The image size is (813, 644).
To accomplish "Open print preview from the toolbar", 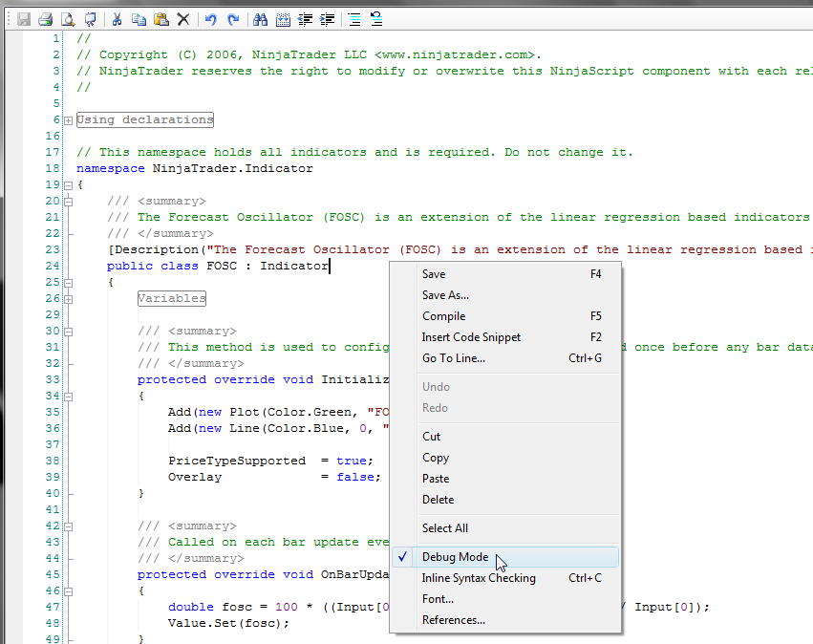I will pyautogui.click(x=66, y=18).
